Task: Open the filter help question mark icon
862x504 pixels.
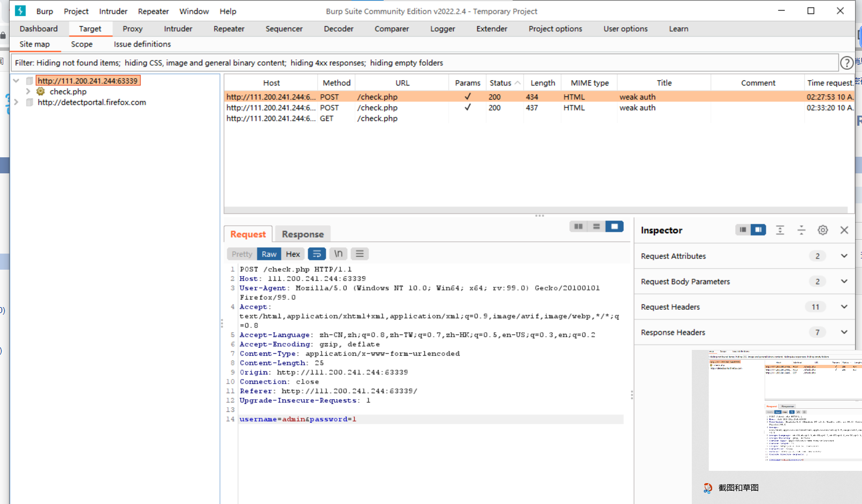Action: tap(846, 63)
